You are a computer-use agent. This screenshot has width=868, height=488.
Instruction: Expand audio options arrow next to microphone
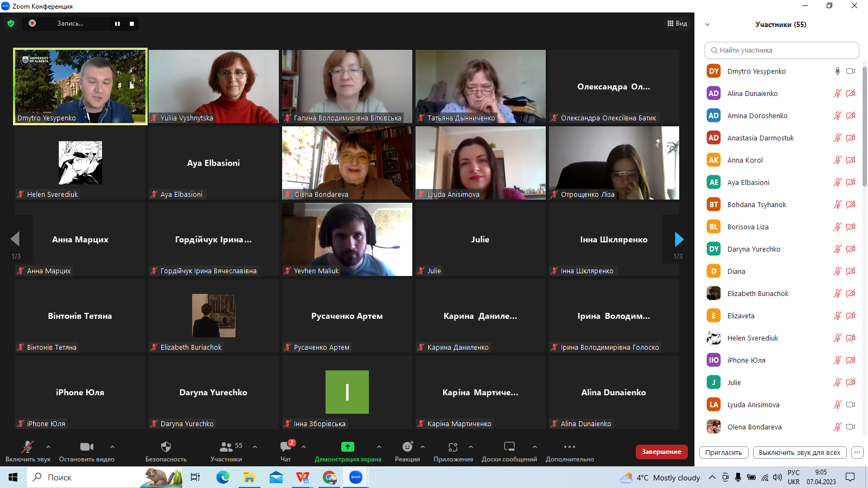coord(48,447)
